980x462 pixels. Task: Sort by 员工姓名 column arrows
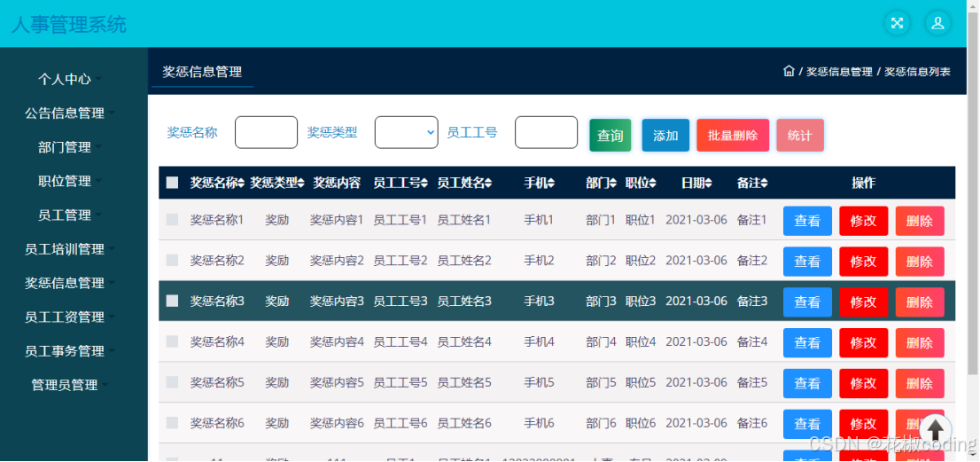pos(488,184)
